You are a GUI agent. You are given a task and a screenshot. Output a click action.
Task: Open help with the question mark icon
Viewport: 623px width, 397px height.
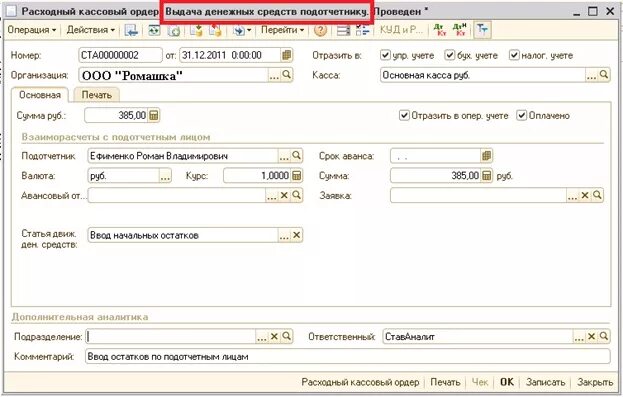point(320,30)
